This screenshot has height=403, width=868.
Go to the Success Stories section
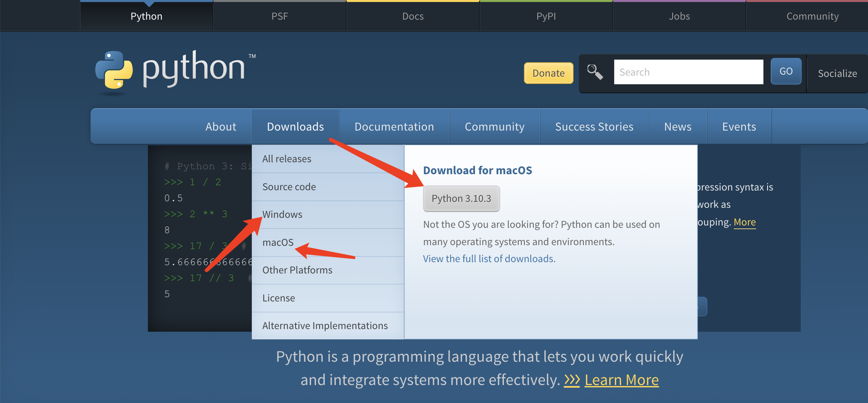pyautogui.click(x=594, y=127)
